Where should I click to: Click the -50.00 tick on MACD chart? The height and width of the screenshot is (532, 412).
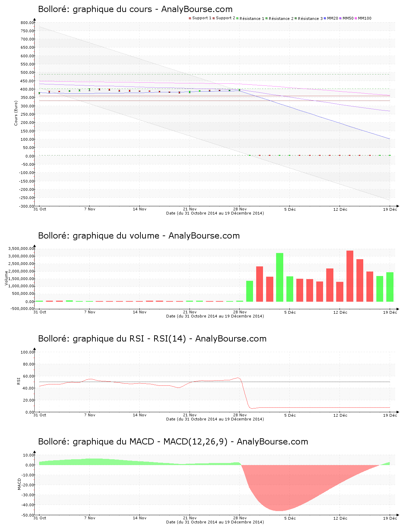click(27, 515)
